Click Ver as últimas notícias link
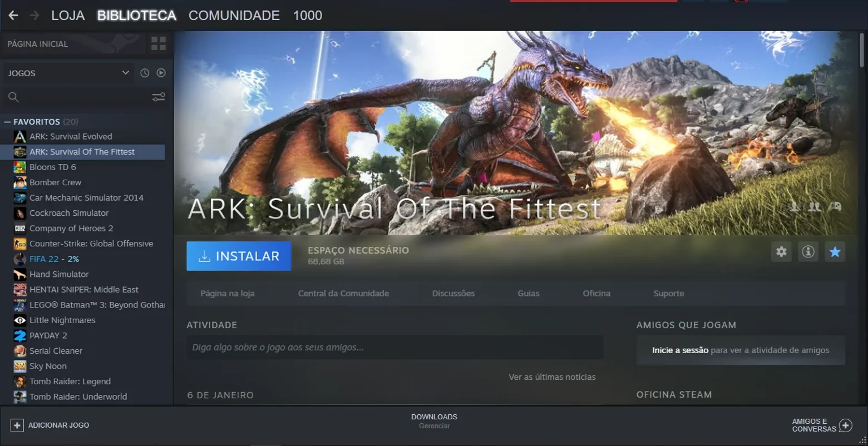The image size is (868, 446). [x=552, y=377]
